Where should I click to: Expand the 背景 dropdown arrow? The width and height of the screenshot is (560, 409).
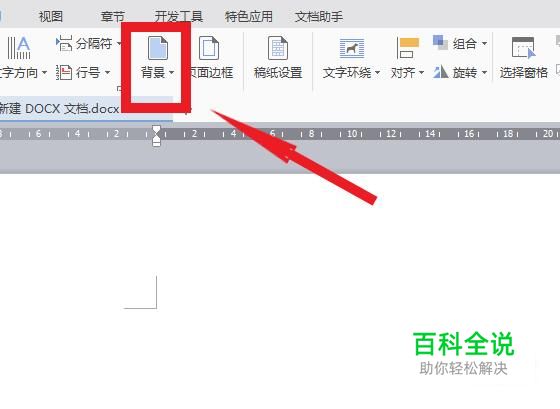tap(171, 73)
